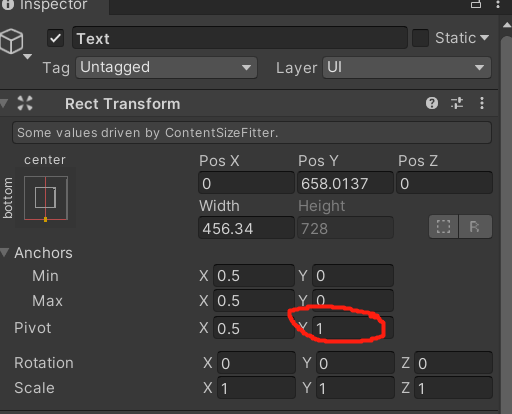Click the Scale label
The image size is (512, 414).
(x=34, y=388)
